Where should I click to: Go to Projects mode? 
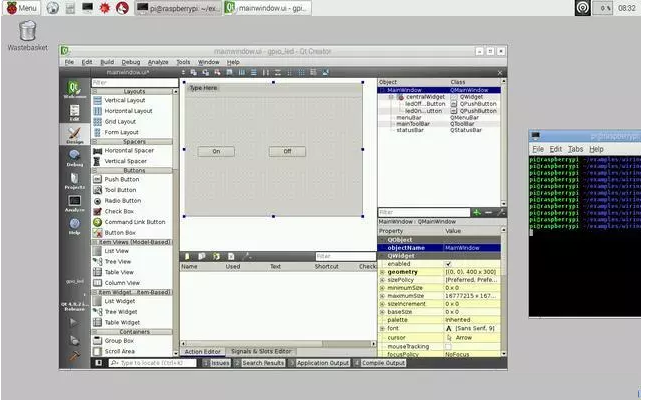[73, 180]
